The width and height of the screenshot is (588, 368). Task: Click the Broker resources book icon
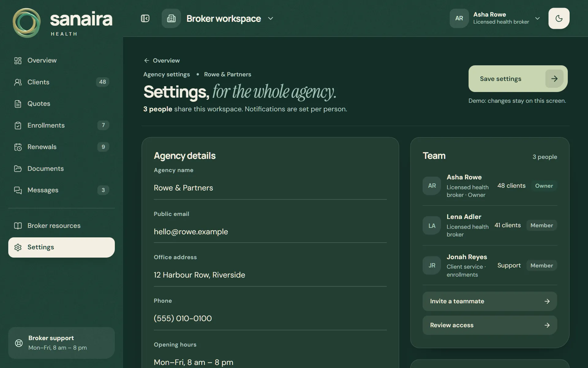pyautogui.click(x=18, y=226)
